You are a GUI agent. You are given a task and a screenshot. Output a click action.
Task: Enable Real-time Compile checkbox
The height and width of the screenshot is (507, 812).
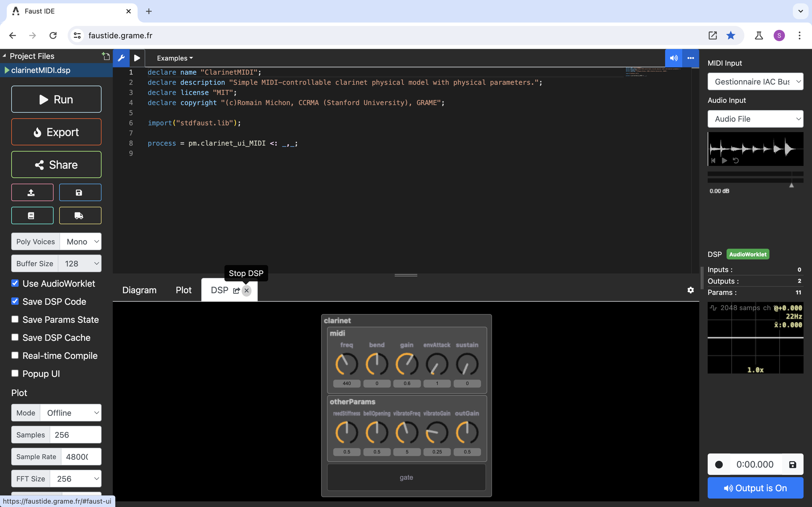[x=15, y=355]
